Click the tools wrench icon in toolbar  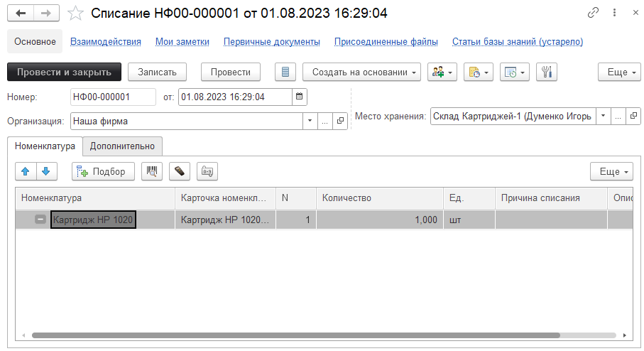[x=546, y=72]
